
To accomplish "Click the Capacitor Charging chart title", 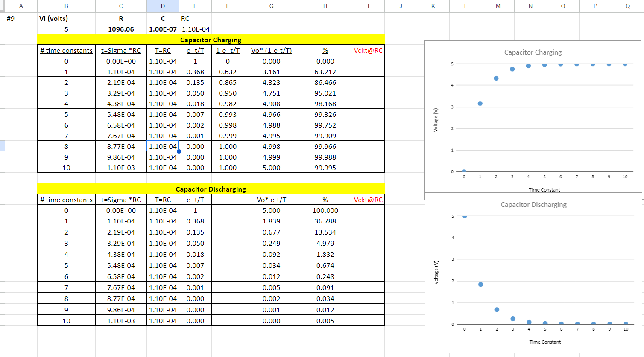I will pos(532,52).
